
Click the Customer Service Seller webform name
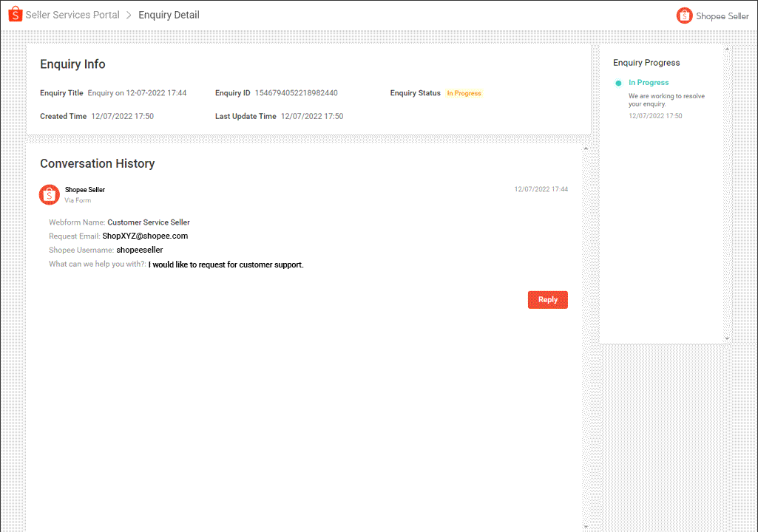(149, 222)
